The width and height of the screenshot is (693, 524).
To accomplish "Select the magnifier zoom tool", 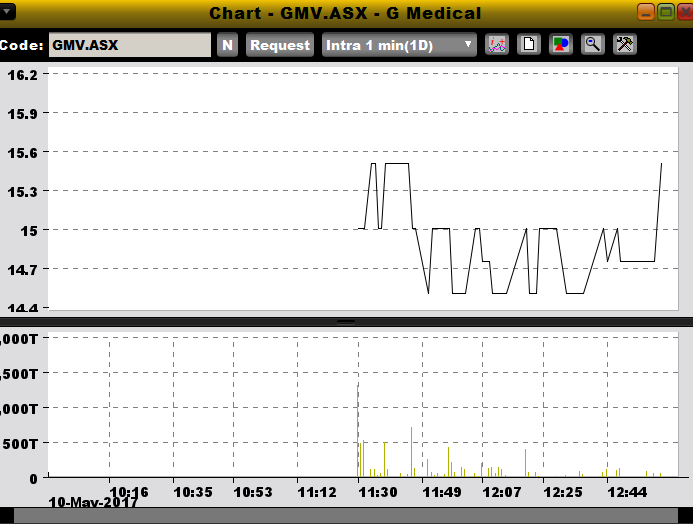I will click(x=593, y=45).
